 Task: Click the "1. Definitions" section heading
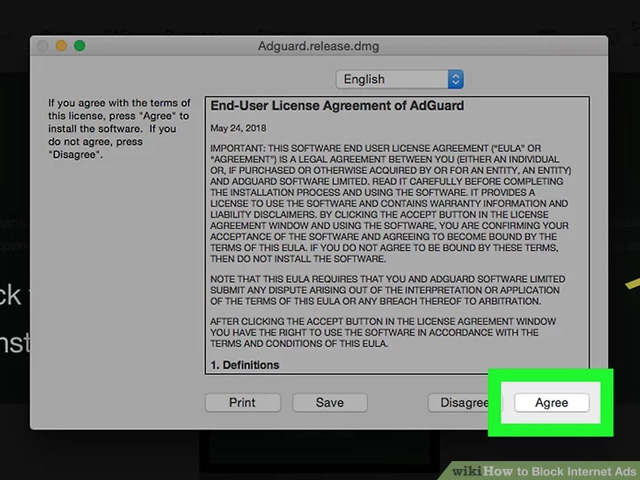coord(245,365)
